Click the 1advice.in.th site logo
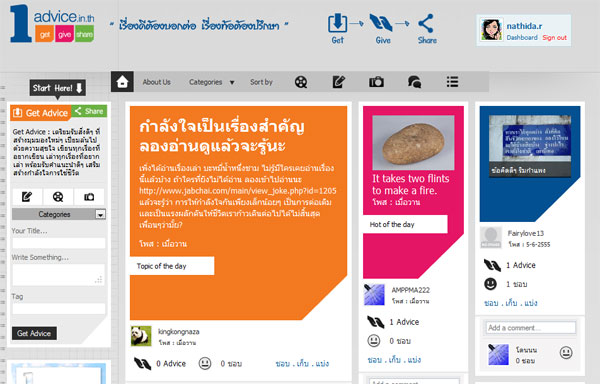The width and height of the screenshot is (600, 384). [x=52, y=23]
